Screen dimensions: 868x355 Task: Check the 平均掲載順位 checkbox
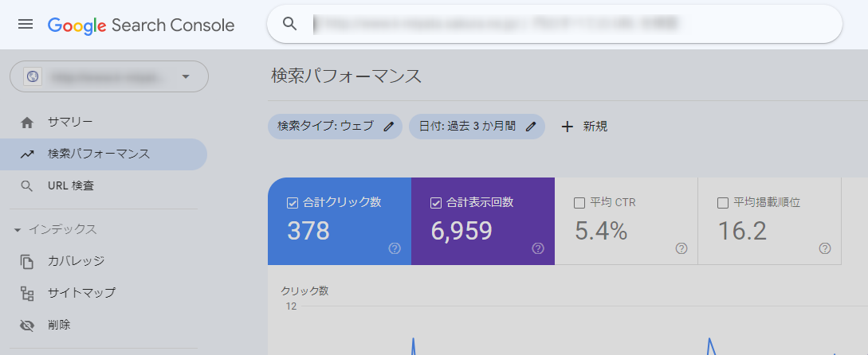tap(722, 203)
